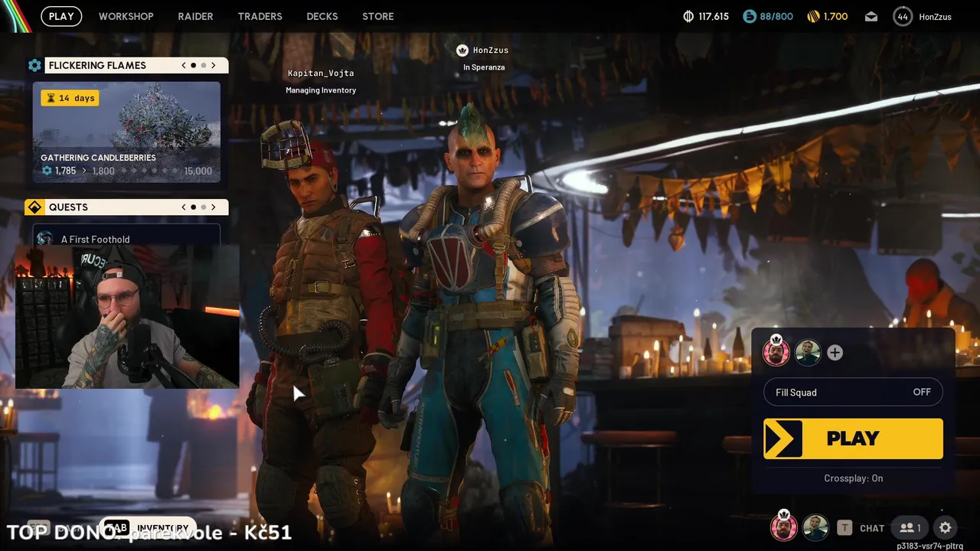Open the DECKS tab
Image resolution: width=980 pixels, height=551 pixels.
click(x=322, y=16)
